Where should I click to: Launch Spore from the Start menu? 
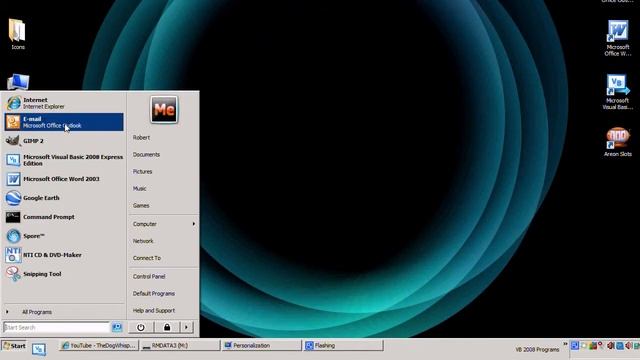(64, 236)
